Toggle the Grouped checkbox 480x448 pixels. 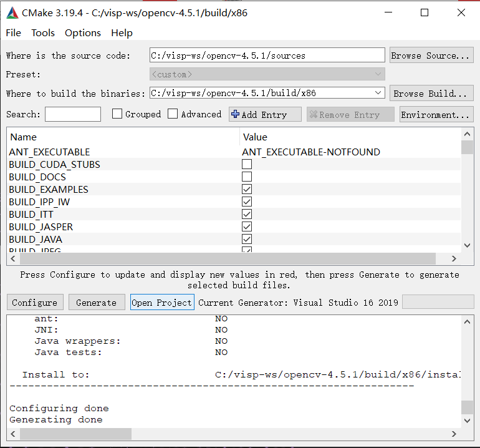tap(117, 114)
